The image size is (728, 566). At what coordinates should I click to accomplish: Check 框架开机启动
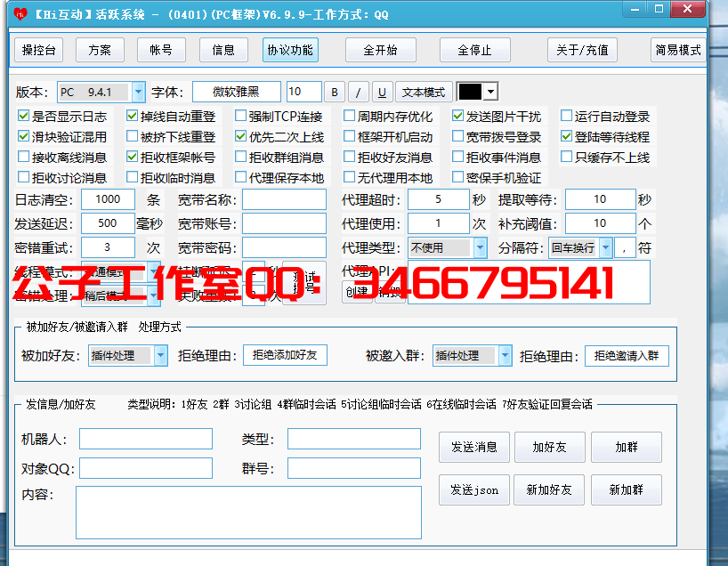point(349,136)
